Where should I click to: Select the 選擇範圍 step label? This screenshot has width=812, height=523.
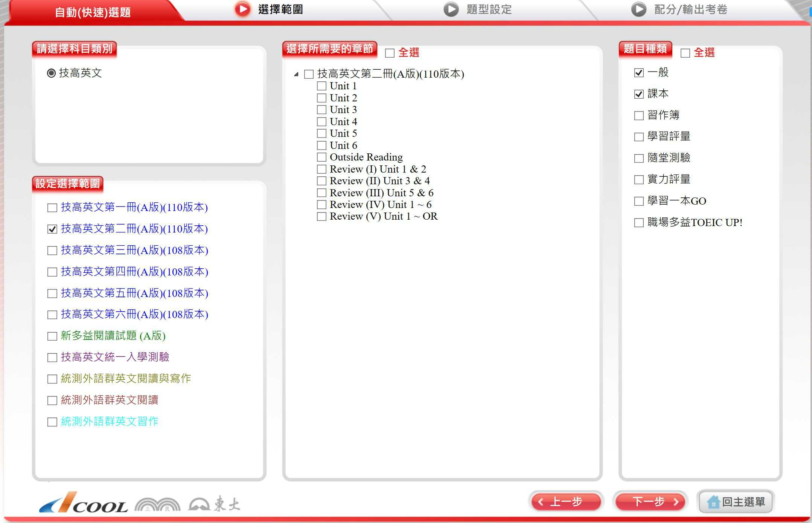(280, 9)
